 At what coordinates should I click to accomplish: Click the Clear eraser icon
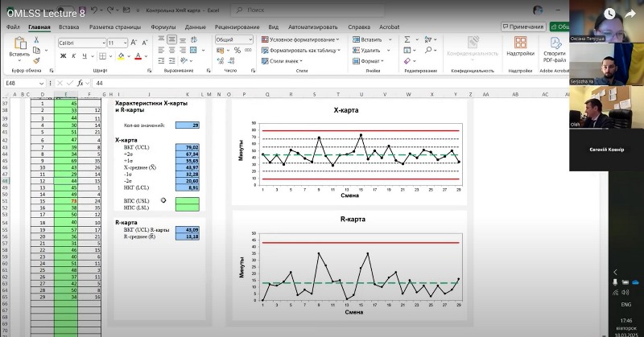407,61
